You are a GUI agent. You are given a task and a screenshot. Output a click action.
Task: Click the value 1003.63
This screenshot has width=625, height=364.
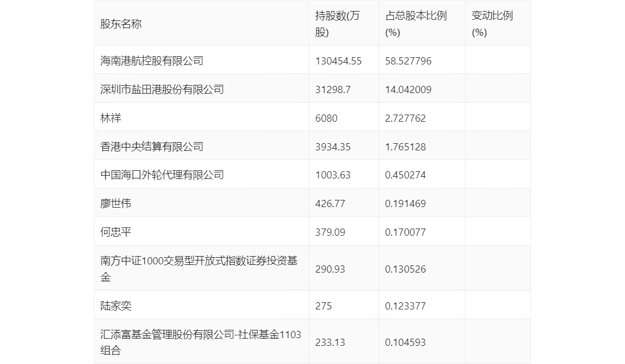(x=333, y=175)
